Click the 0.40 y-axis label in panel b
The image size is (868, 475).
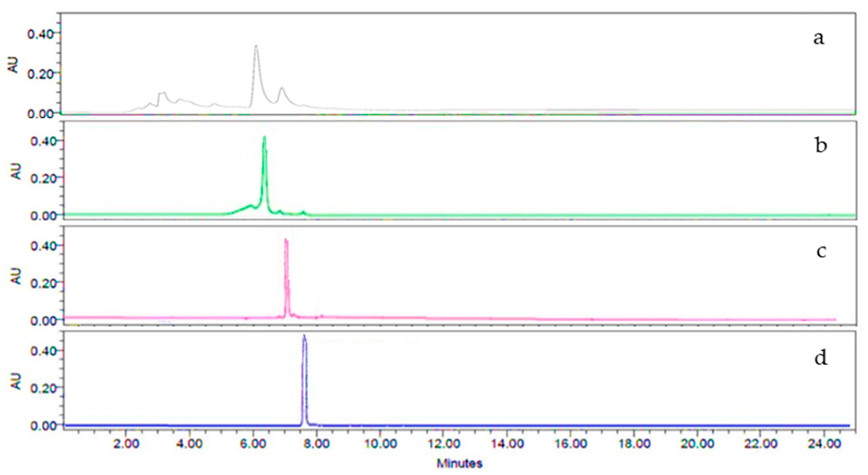(44, 142)
